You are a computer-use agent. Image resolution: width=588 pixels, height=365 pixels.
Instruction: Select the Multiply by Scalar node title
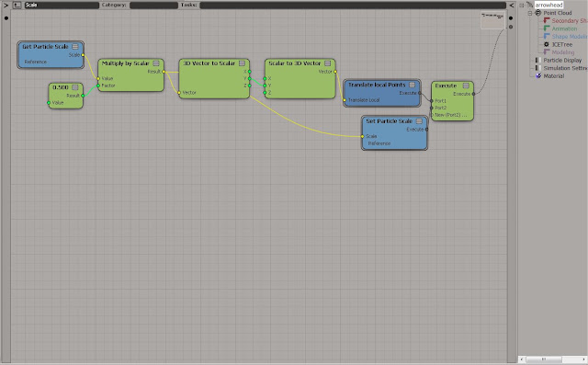[126, 63]
